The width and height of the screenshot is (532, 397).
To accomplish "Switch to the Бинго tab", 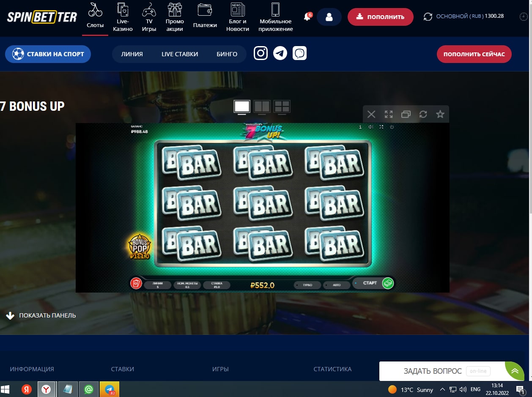I will coord(227,54).
